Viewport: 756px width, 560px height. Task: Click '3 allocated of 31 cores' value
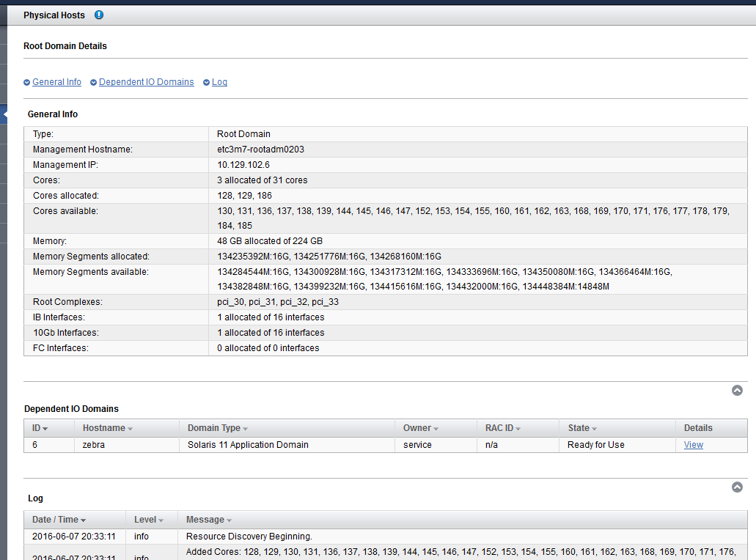262,180
